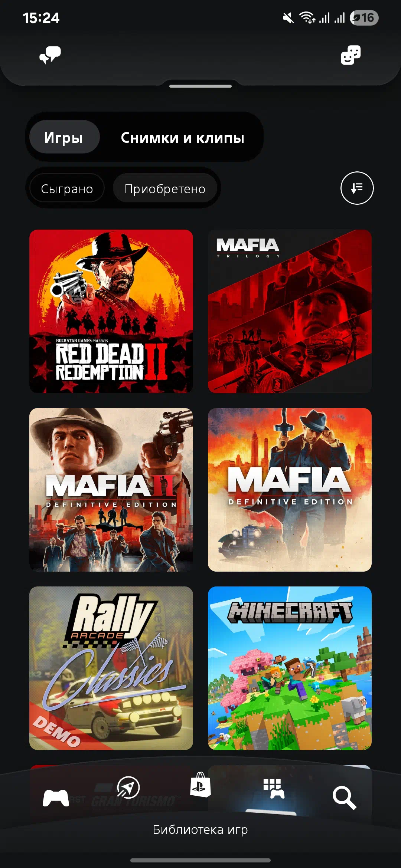Image resolution: width=401 pixels, height=868 pixels.
Task: Switch to Снимки и клипы tab
Action: coord(182,138)
